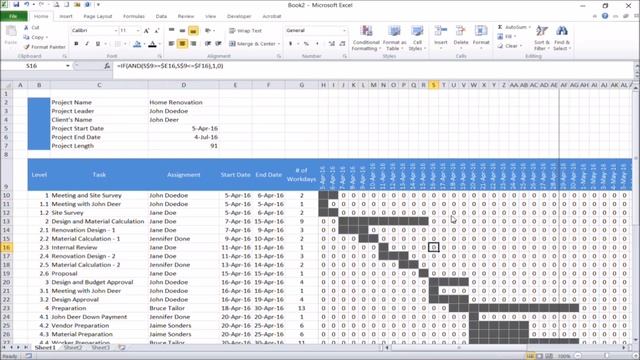This screenshot has width=640, height=360.
Task: Open Conditional Formatting menu
Action: [366, 38]
